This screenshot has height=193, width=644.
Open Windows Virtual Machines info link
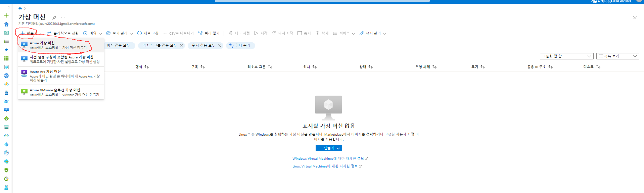pyautogui.click(x=330, y=158)
